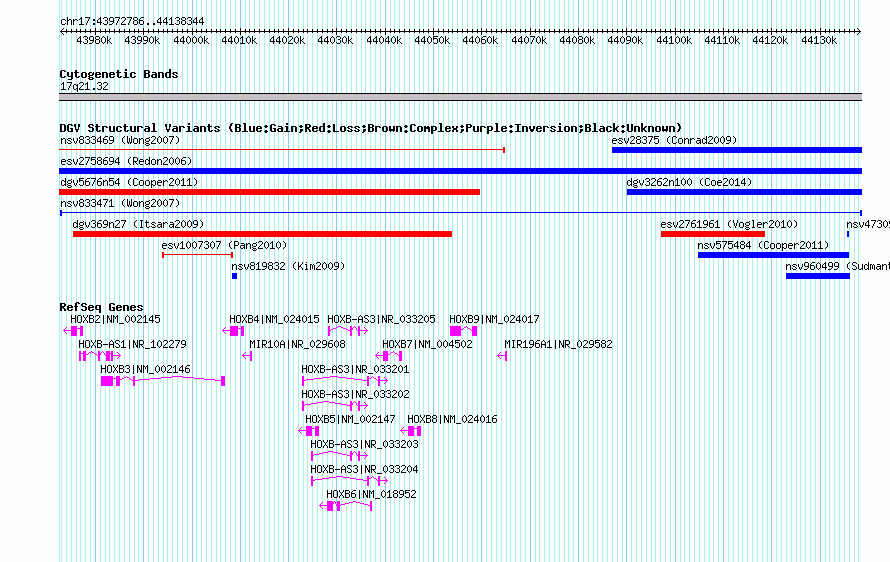Click the MIR196A1 gene glyph

[x=502, y=356]
